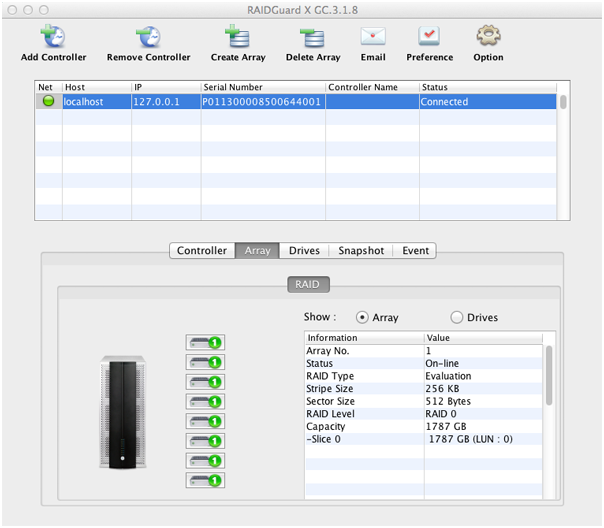Click the controller list scrollbar thumb
The image size is (604, 528).
coord(563,102)
